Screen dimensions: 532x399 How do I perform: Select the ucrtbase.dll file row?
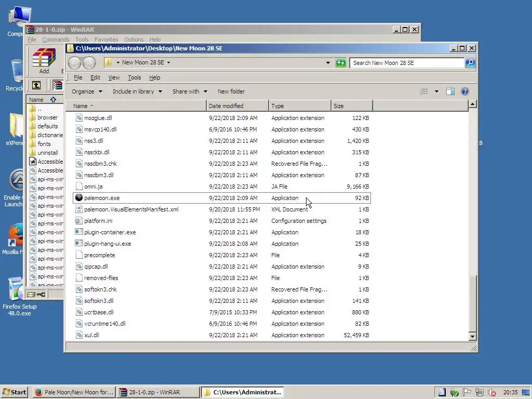[222, 312]
